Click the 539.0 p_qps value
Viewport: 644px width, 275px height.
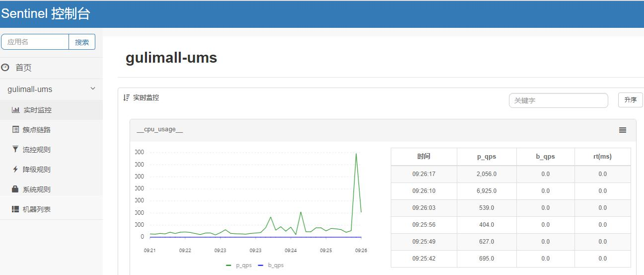click(x=487, y=208)
